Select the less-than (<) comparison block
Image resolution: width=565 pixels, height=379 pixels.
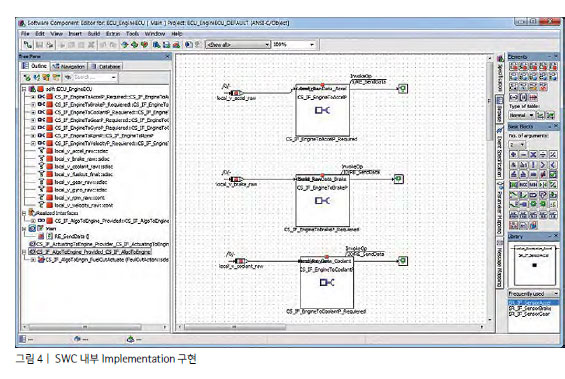552,165
